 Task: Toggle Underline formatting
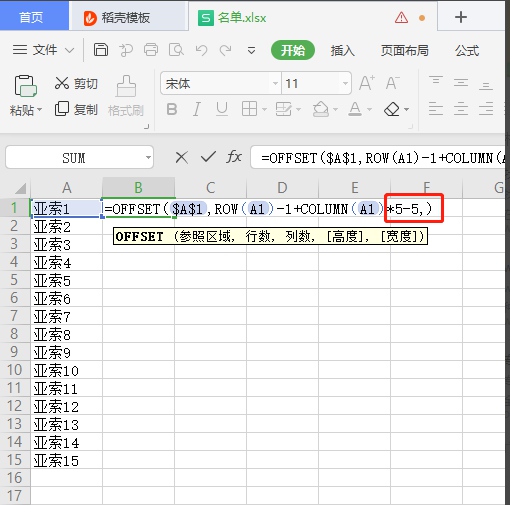222,109
